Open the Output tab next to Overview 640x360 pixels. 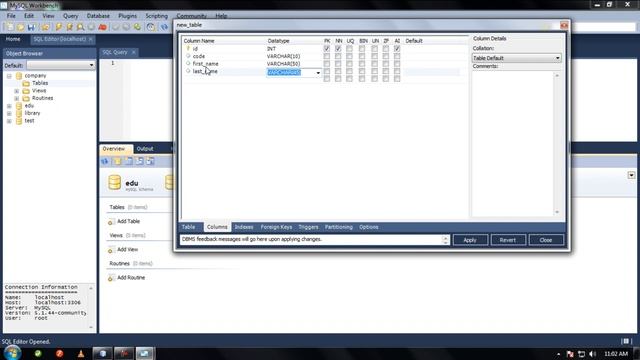coord(145,149)
